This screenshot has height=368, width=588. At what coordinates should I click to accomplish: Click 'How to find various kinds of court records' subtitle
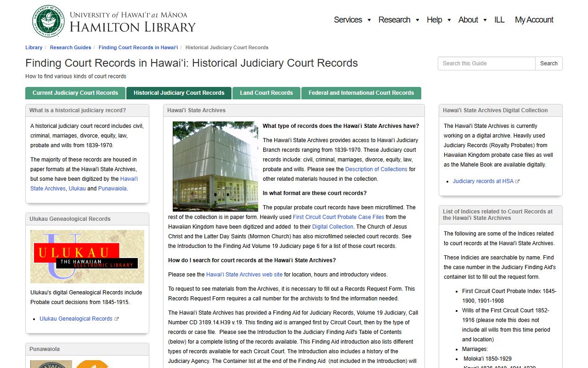[x=76, y=76]
